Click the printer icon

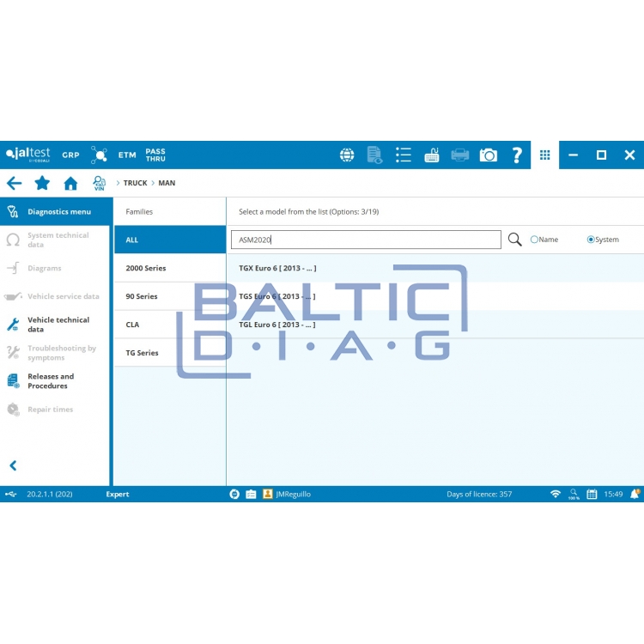coord(460,155)
